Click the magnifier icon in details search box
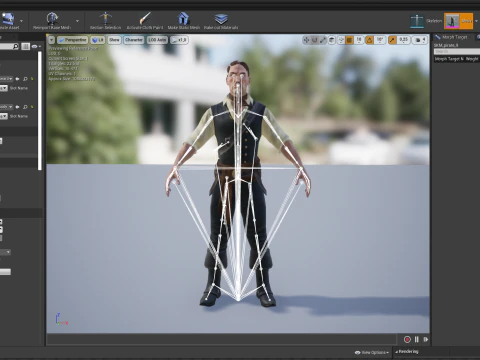Viewport: 480px width, 360px height. tap(15, 46)
